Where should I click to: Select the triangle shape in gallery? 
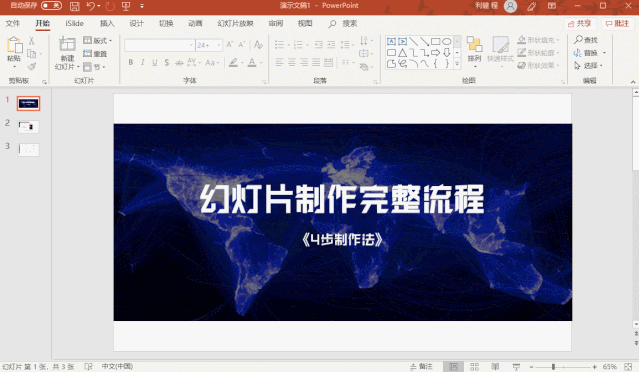(403, 53)
